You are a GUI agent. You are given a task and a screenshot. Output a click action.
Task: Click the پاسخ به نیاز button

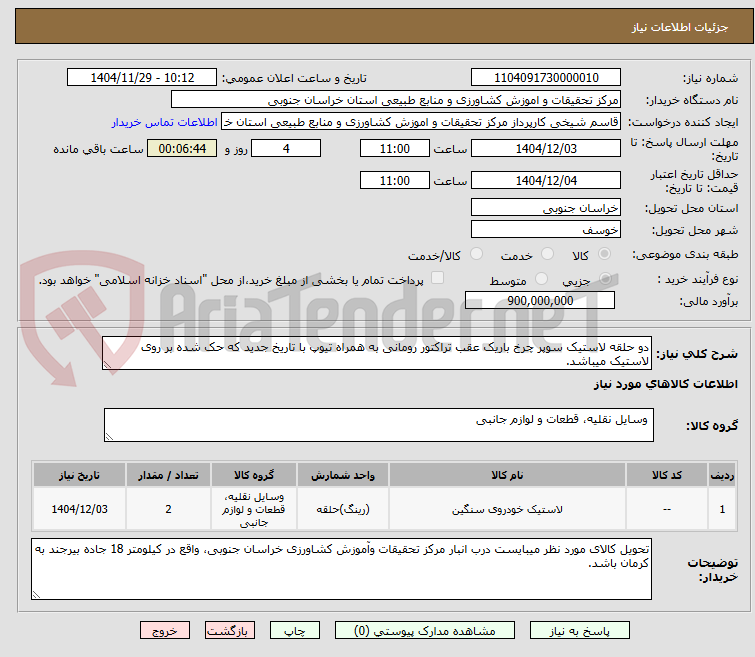tap(580, 631)
